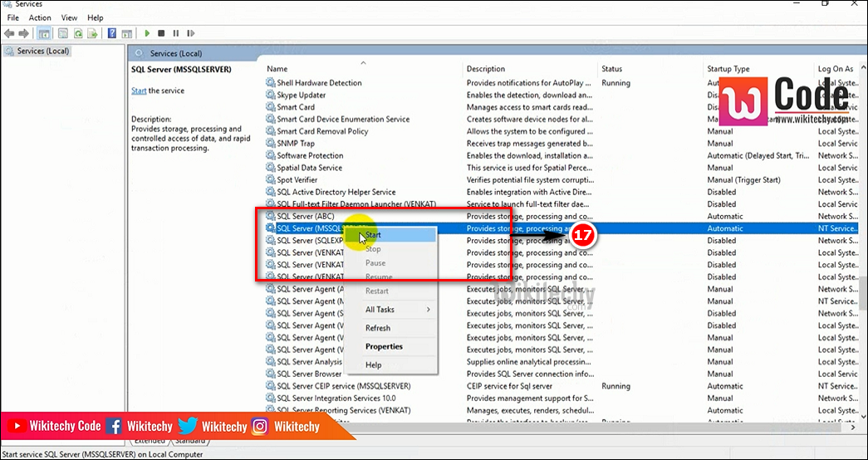Select the Smart Card service row
Viewport: 868px width, 460px height.
tap(562, 107)
